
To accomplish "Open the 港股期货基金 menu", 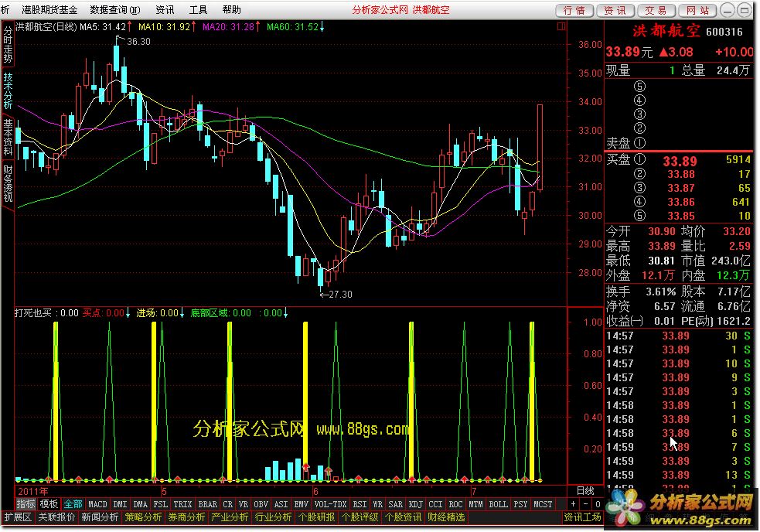I will click(x=49, y=10).
